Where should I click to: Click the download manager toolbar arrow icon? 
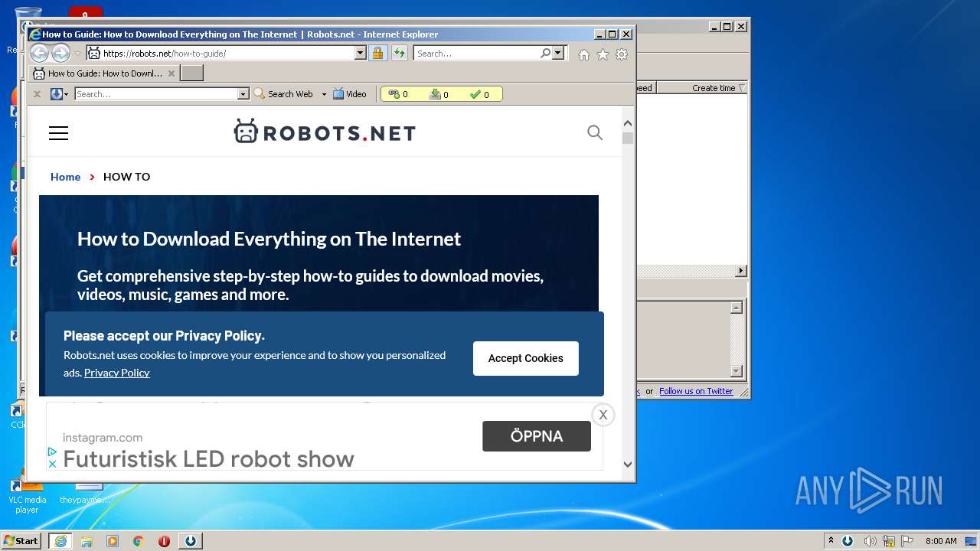pyautogui.click(x=56, y=94)
